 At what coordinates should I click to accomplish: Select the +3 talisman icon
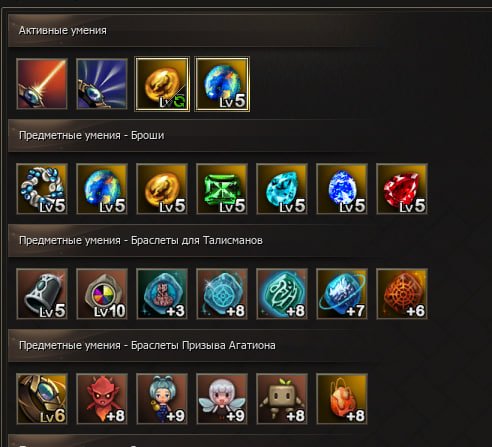click(x=162, y=294)
